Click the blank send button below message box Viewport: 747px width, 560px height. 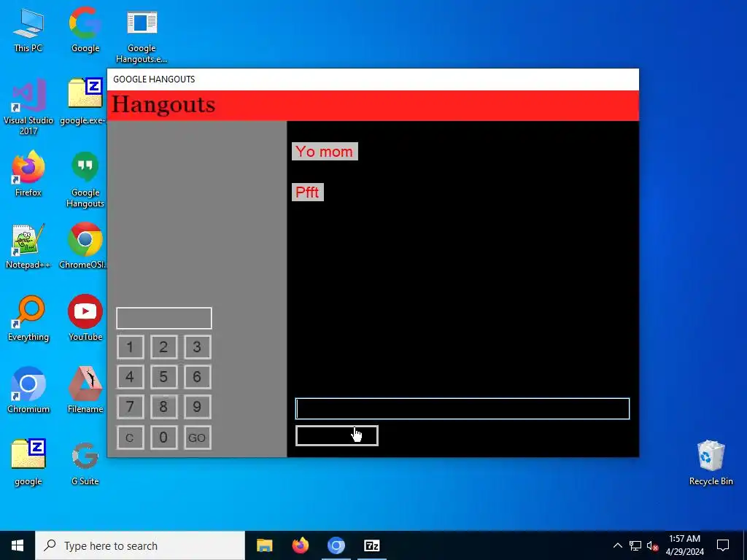tap(337, 436)
